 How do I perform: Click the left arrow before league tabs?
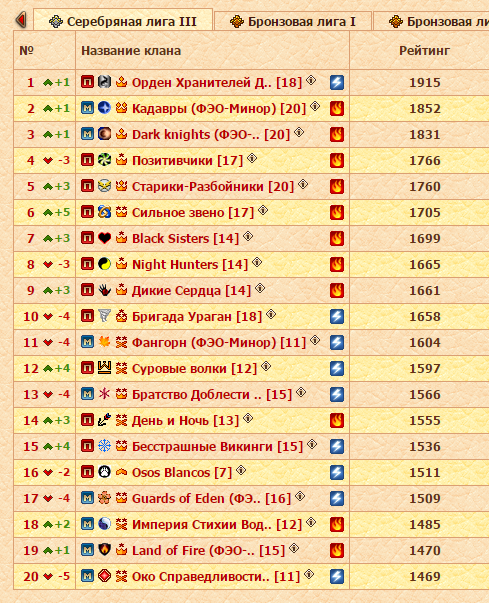coord(21,20)
